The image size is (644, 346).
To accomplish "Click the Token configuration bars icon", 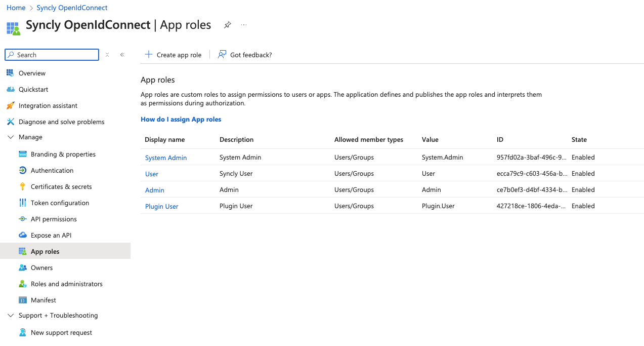I will click(22, 203).
